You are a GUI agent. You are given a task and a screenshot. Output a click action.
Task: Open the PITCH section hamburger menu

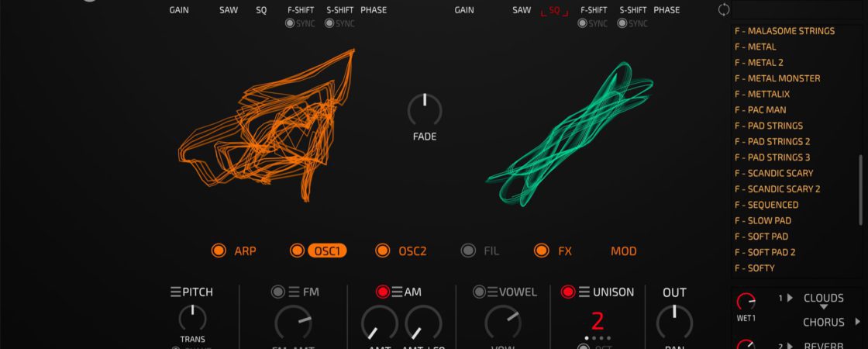(175, 292)
